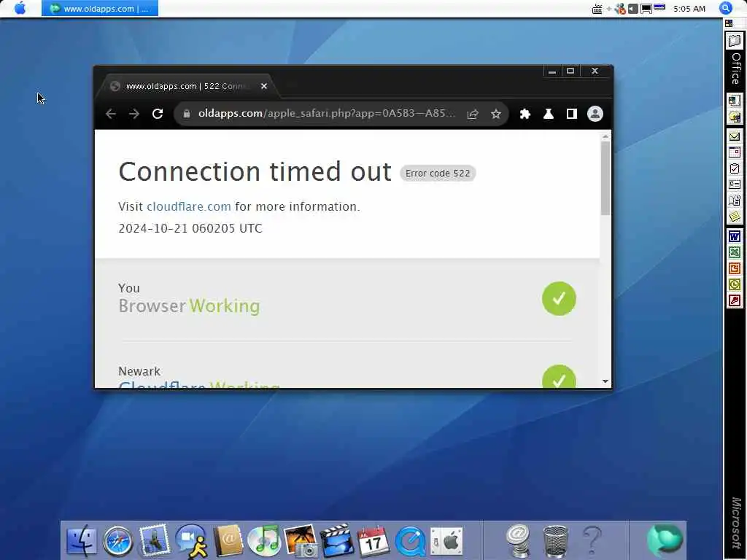
Task: Open iTunes in the dock
Action: point(264,541)
